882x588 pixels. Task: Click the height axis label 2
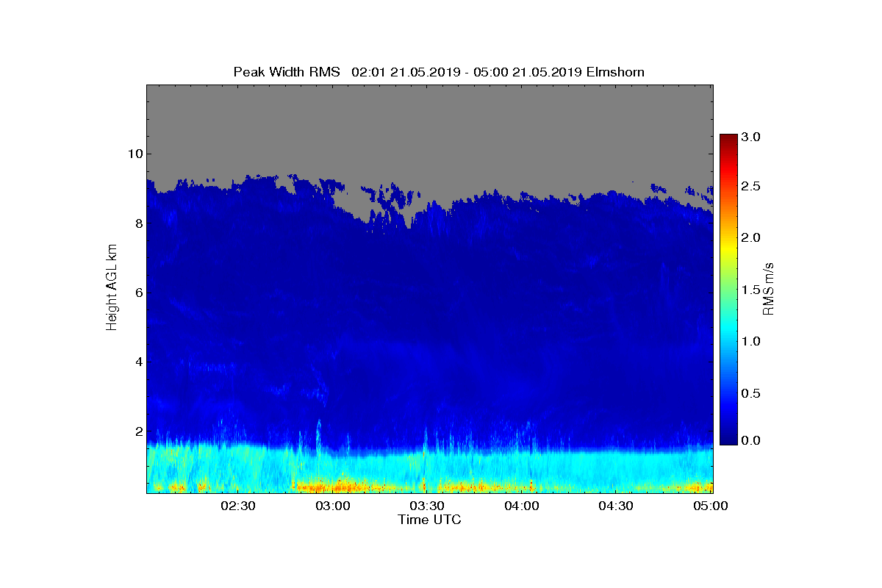[138, 431]
